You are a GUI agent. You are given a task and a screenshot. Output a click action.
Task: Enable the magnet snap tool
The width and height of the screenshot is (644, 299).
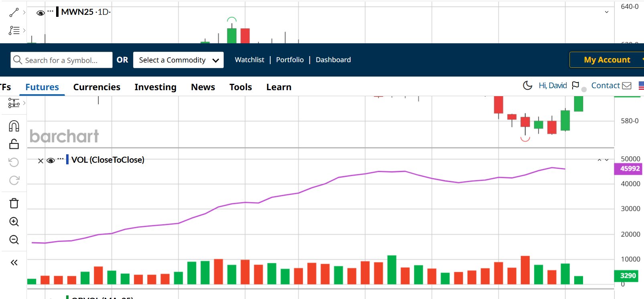(x=14, y=126)
